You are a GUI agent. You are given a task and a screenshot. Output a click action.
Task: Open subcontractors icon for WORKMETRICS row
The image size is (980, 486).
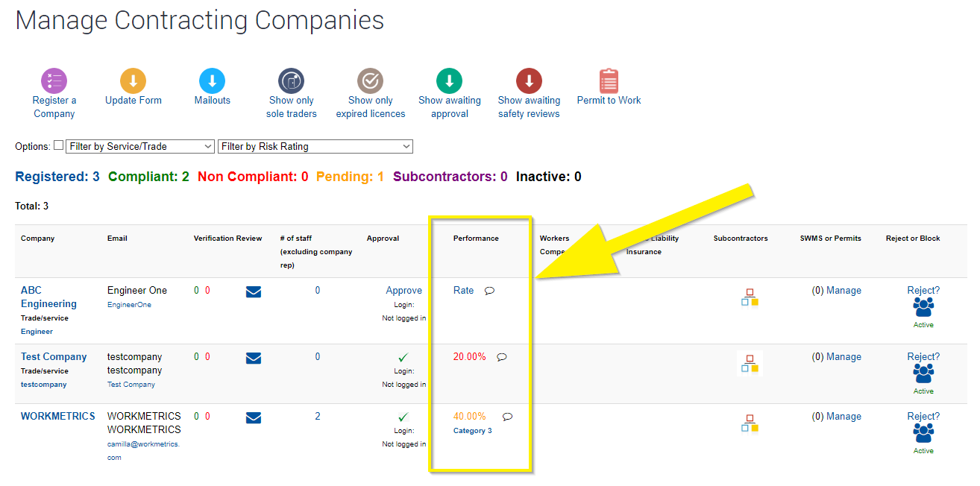750,423
